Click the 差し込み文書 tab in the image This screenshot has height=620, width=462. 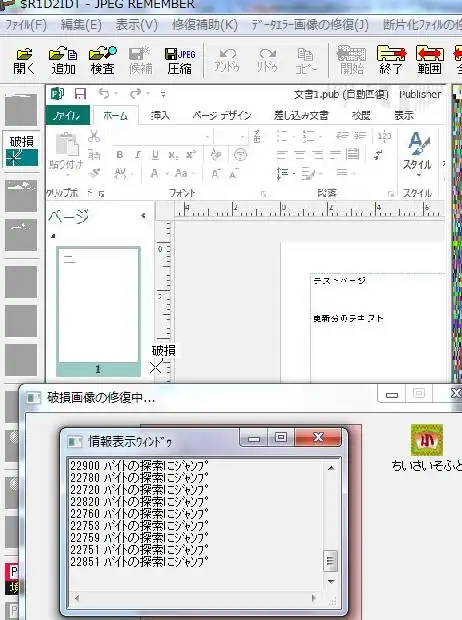301,115
